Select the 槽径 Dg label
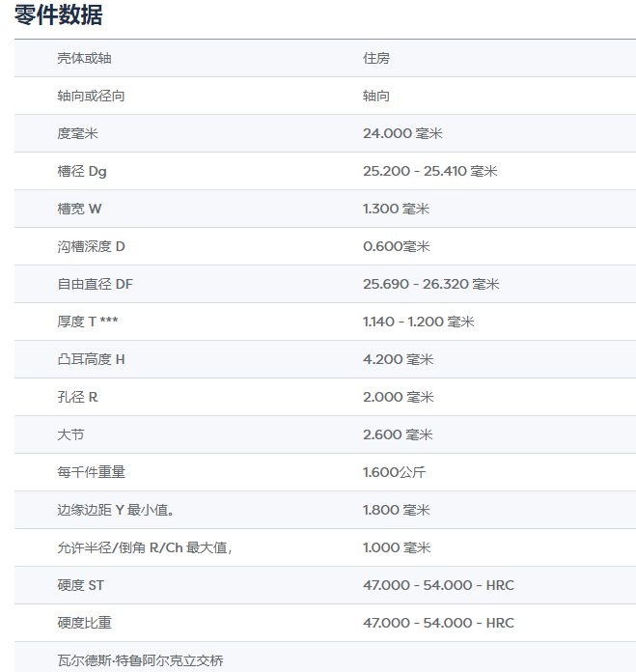 coord(82,171)
